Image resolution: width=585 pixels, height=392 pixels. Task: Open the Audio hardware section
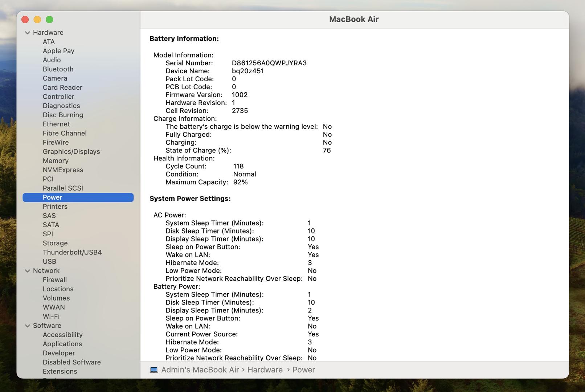[52, 60]
